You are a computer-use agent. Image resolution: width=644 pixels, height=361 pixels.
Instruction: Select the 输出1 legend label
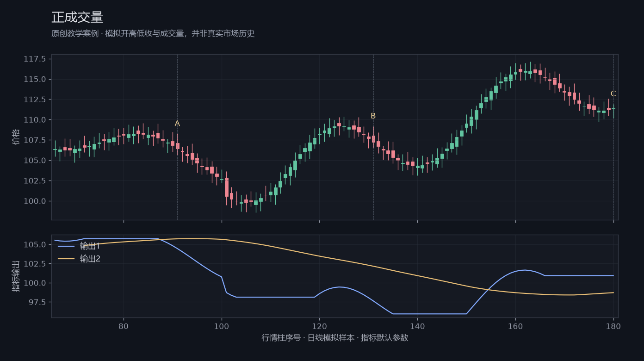click(90, 246)
